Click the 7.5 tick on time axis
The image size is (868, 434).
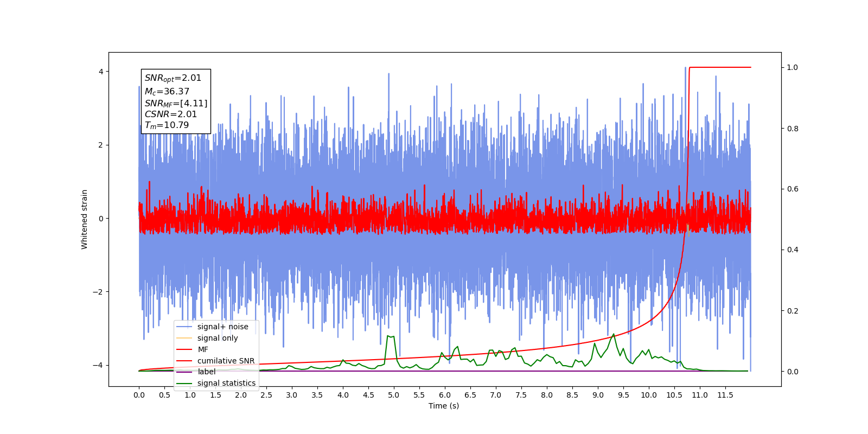pyautogui.click(x=521, y=395)
